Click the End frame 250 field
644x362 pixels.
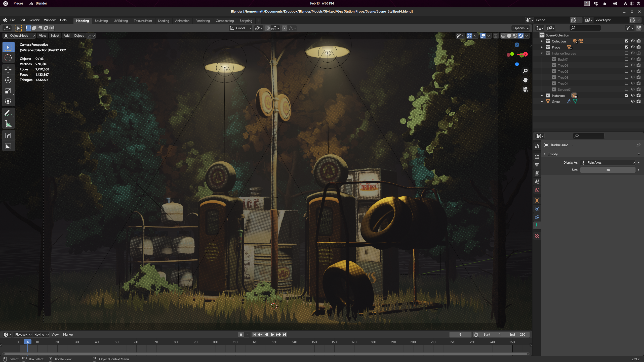517,335
